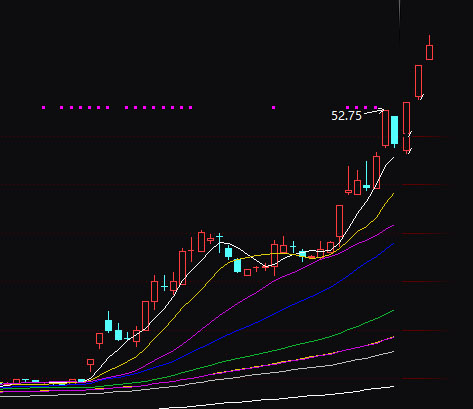This screenshot has height=409, width=473.
Task: Click the leftmost magenta dot marker
Action: tap(43, 107)
